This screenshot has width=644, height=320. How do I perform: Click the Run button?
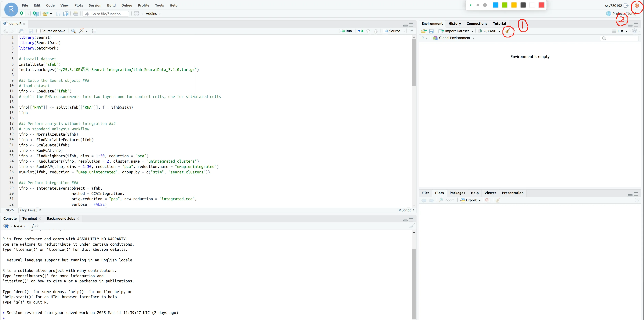pos(346,31)
